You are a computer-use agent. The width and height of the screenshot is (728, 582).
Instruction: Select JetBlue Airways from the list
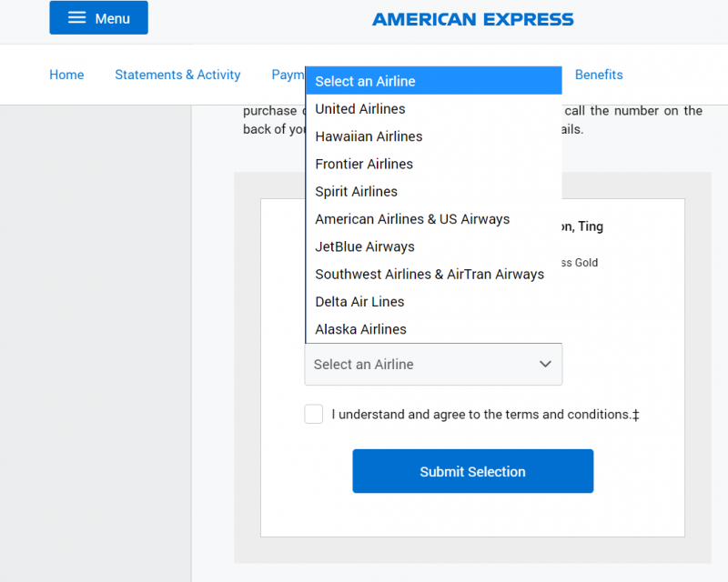coord(365,246)
